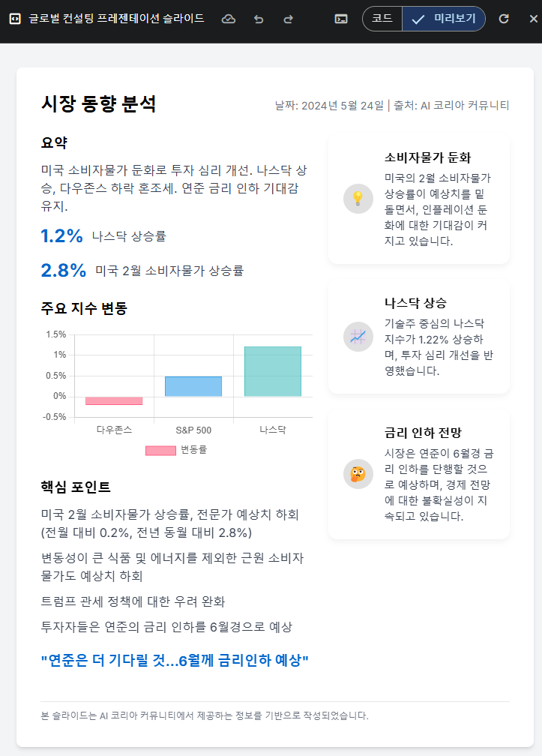
Task: Click the S&P 500 blue bar
Action: [x=193, y=386]
